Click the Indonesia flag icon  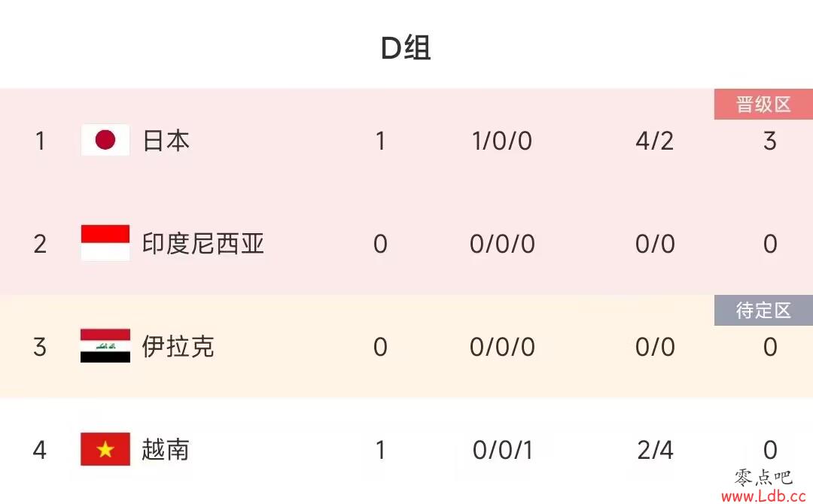click(x=105, y=242)
